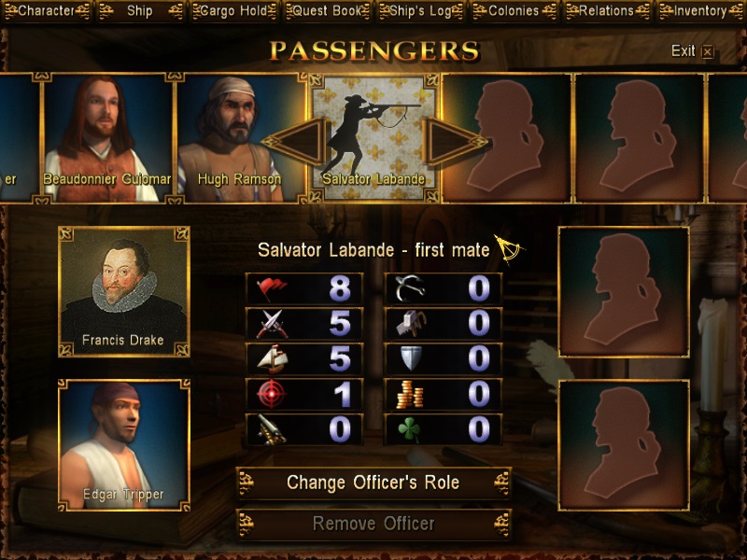The image size is (747, 560).
Task: Click the shield defence skill icon
Action: click(411, 358)
